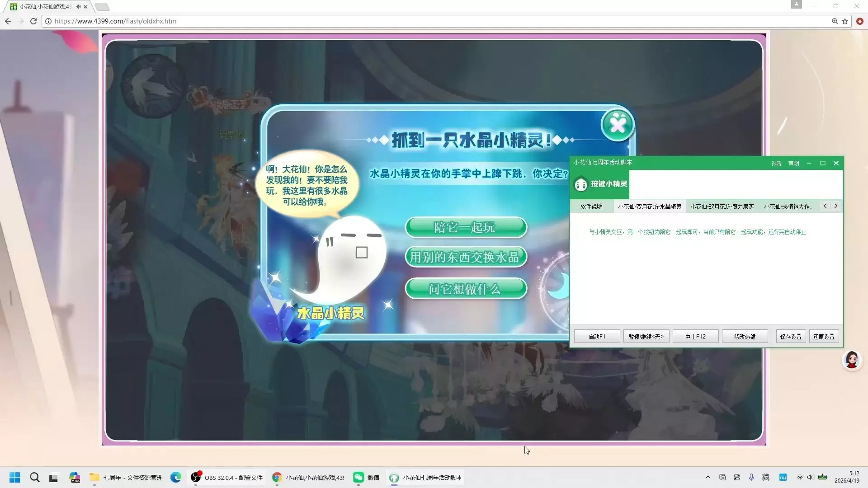
Task: Click the zoom magnifier icon in address bar
Action: (835, 21)
